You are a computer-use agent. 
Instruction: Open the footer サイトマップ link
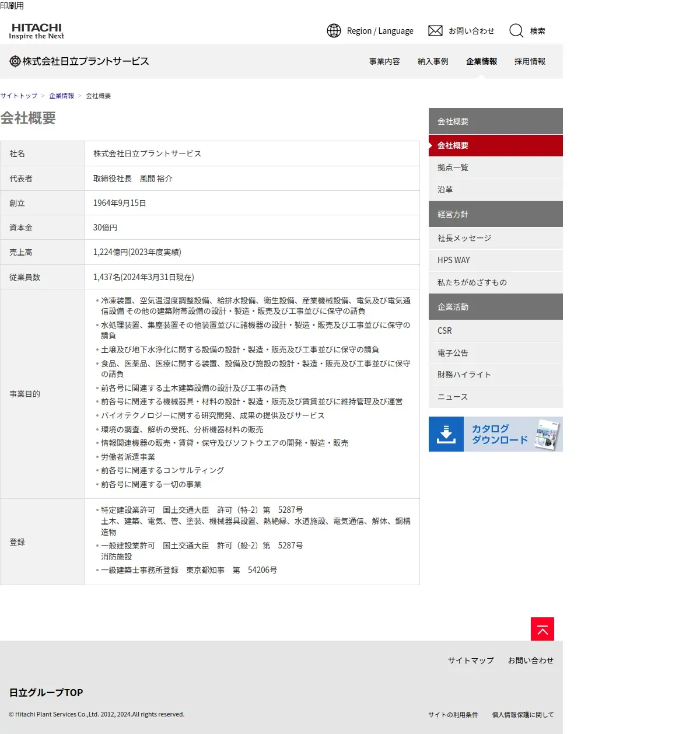pyautogui.click(x=471, y=660)
